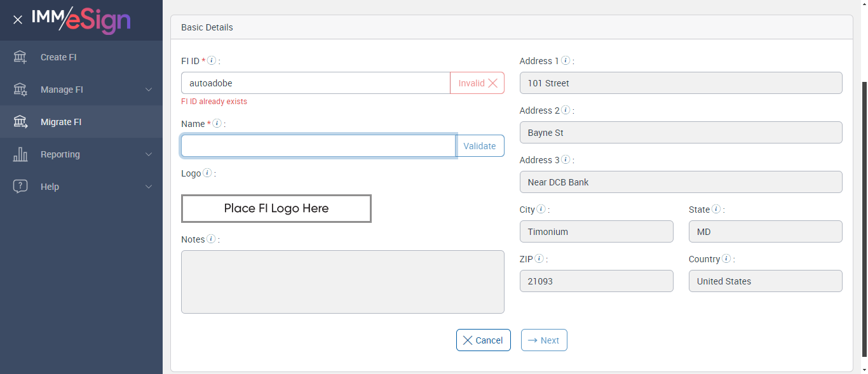868x374 pixels.
Task: Click the Cancel button
Action: click(x=483, y=340)
